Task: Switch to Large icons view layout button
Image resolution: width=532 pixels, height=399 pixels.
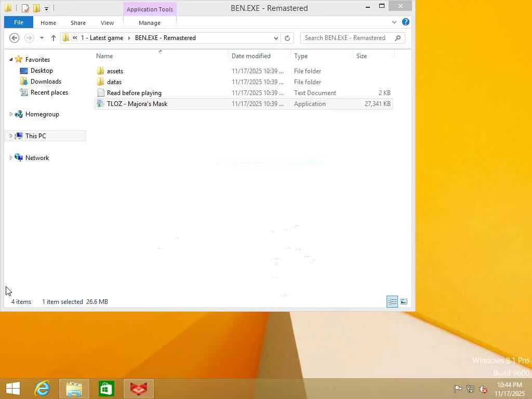Action: tap(404, 301)
